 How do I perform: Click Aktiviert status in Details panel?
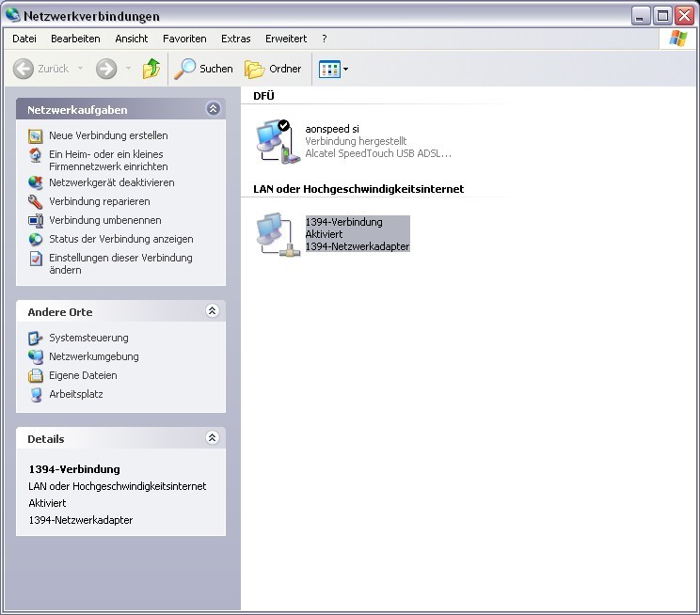click(47, 503)
